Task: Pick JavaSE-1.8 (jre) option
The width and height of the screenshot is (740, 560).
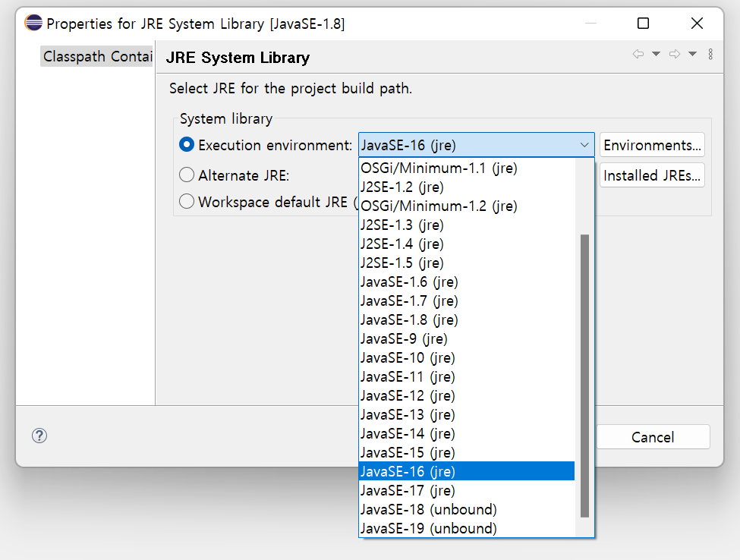Action: (467, 320)
